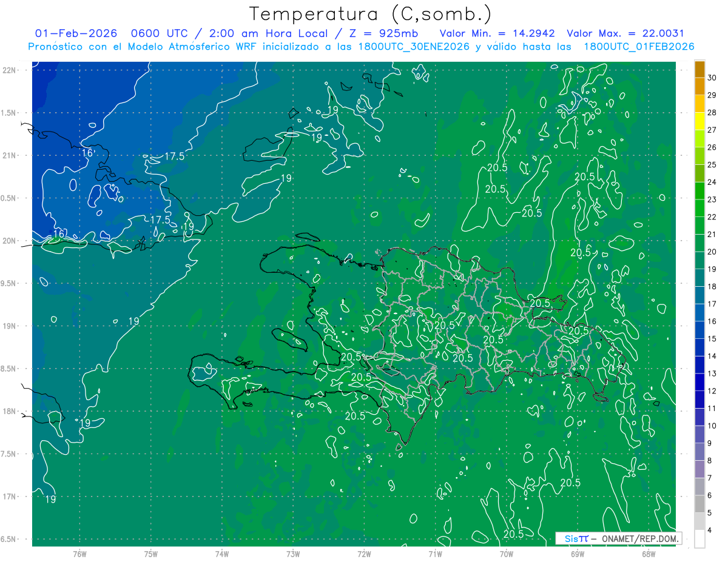Click the longitude axis label "74W"
Viewport: 728px width, 562px height.
222,554
